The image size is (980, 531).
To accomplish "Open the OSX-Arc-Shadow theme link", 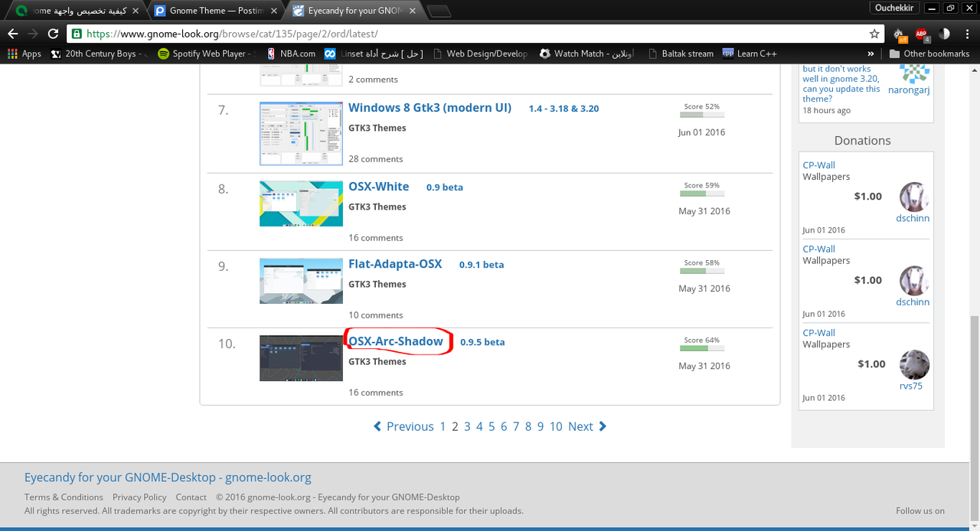I will pyautogui.click(x=396, y=341).
